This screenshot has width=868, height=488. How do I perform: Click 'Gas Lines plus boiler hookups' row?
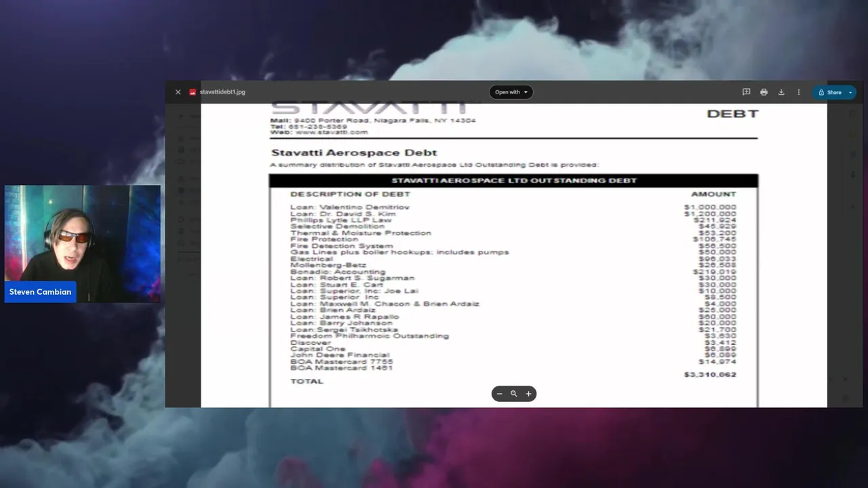pos(513,252)
